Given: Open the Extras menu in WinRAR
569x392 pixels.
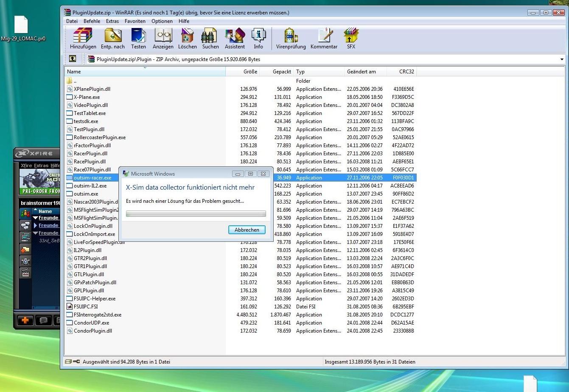Looking at the screenshot, I should click(x=112, y=21).
